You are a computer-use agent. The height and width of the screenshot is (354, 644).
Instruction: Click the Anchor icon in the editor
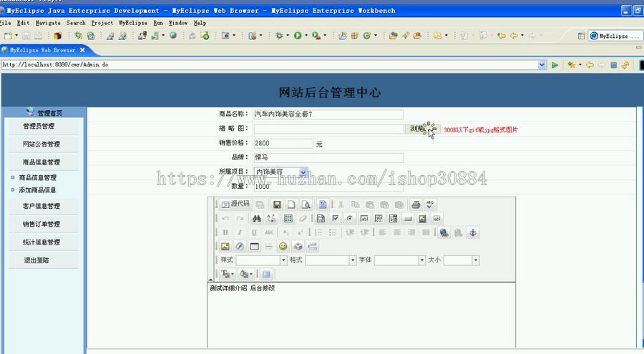pyautogui.click(x=473, y=232)
